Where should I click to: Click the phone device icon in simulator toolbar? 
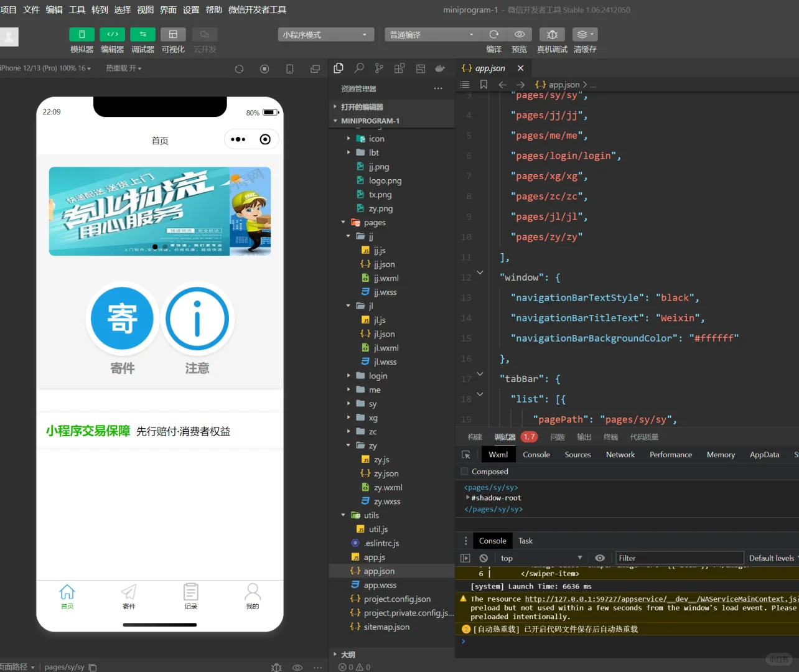(290, 68)
